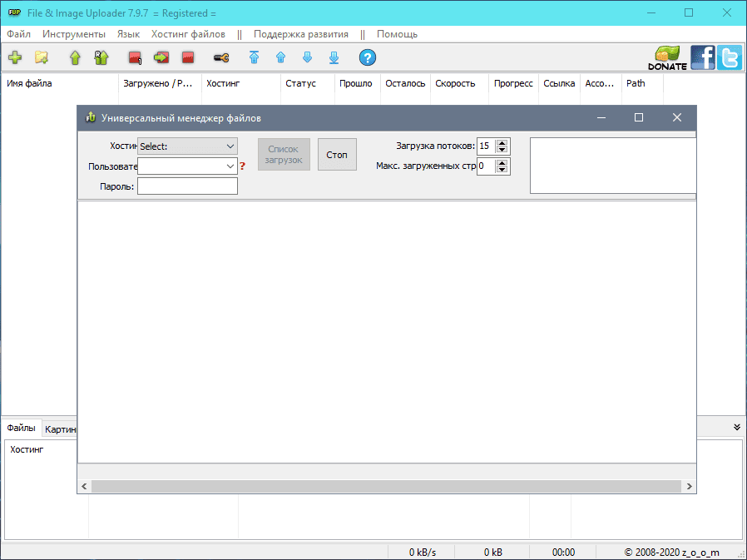The image size is (747, 560).
Task: Click the Donate money icon
Action: click(667, 57)
